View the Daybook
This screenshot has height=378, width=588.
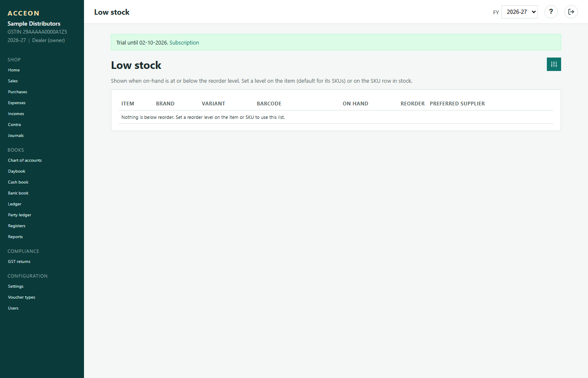[x=17, y=171]
